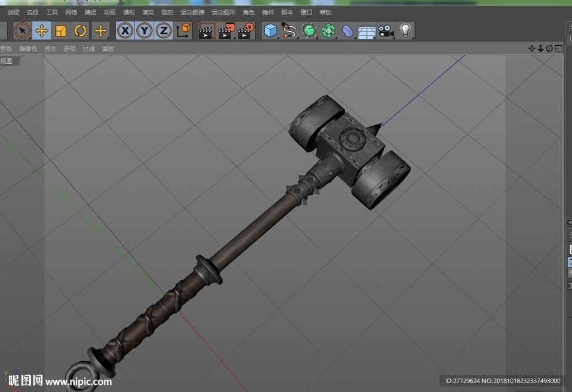Image resolution: width=572 pixels, height=392 pixels.
Task: Open the 工具 menu
Action: 52,12
